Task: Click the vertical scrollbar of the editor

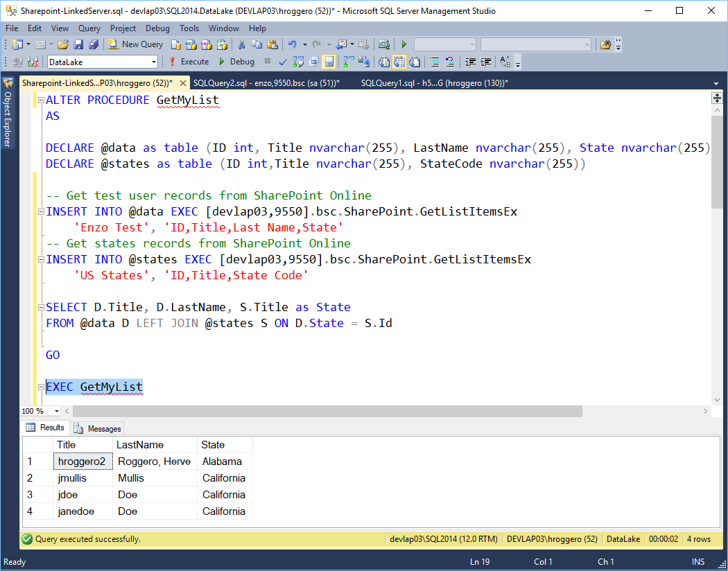Action: click(x=717, y=161)
